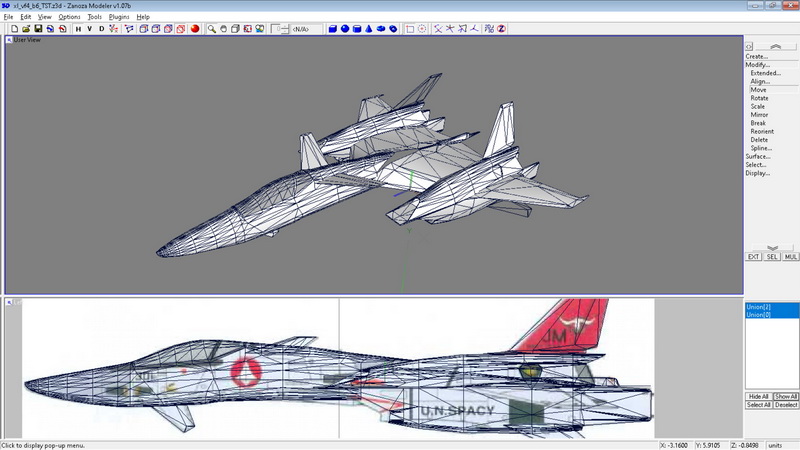The width and height of the screenshot is (800, 450).
Task: Expand the Create... command group
Action: [x=757, y=57]
